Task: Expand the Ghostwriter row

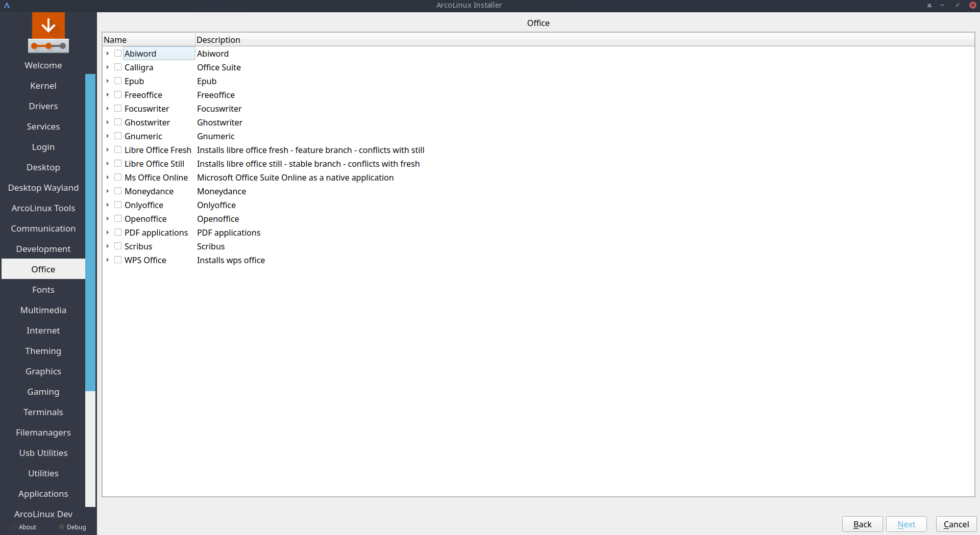Action: tap(108, 122)
